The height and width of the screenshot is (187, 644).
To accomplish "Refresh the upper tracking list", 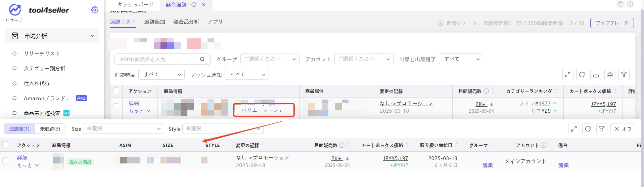I will point(582,75).
